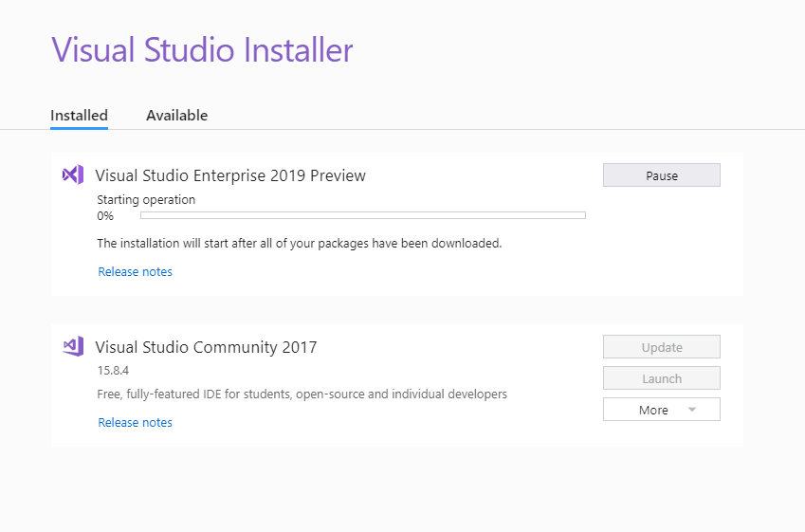The image size is (805, 532).
Task: Click the Visual Studio Installer title
Action: coord(202,50)
